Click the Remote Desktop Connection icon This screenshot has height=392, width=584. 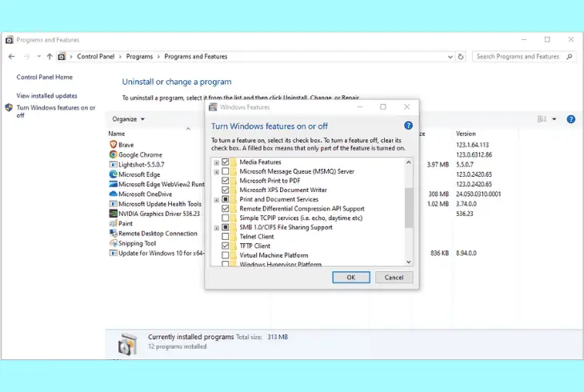pos(114,234)
